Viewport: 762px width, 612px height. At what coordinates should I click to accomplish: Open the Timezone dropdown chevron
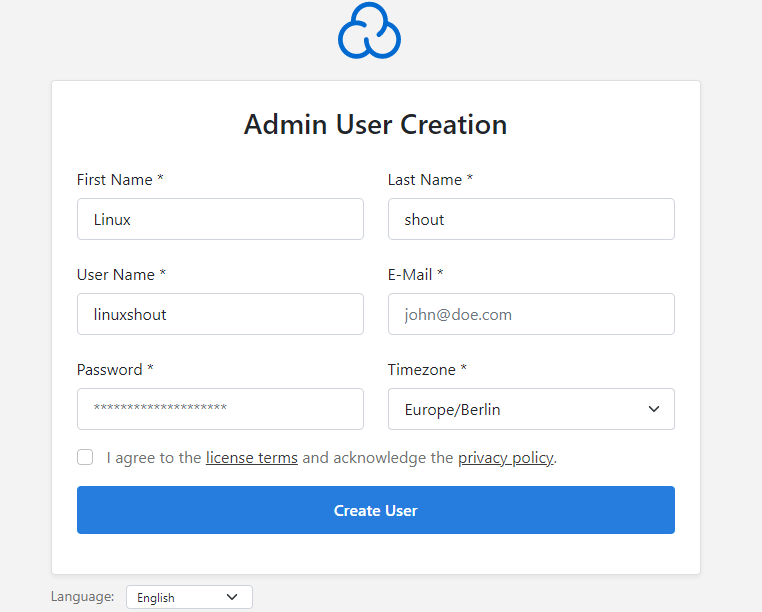pyautogui.click(x=654, y=409)
